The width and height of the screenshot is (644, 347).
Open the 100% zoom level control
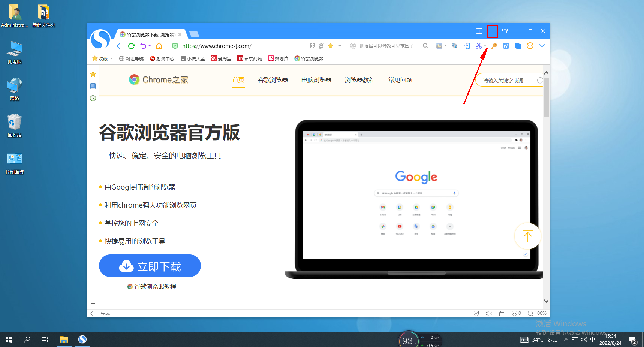pyautogui.click(x=537, y=313)
